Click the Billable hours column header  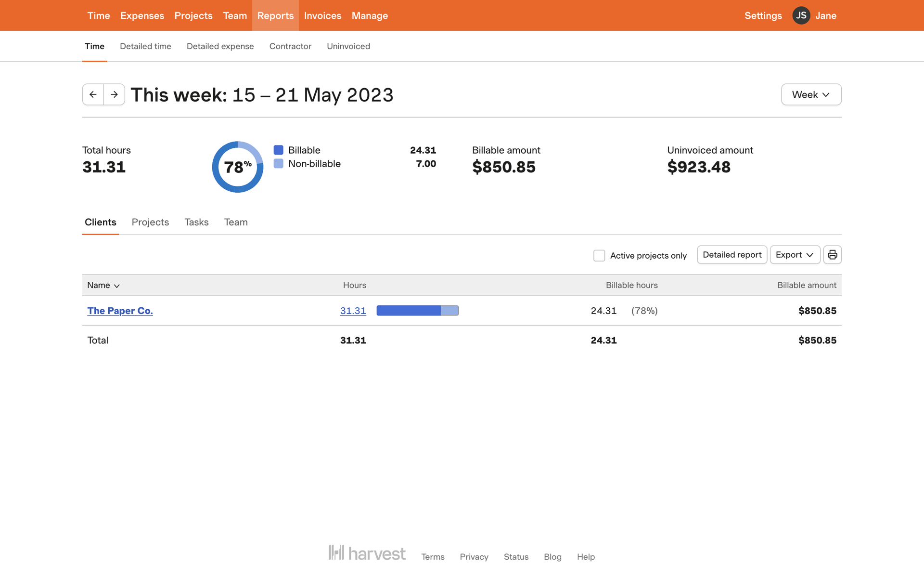631,285
